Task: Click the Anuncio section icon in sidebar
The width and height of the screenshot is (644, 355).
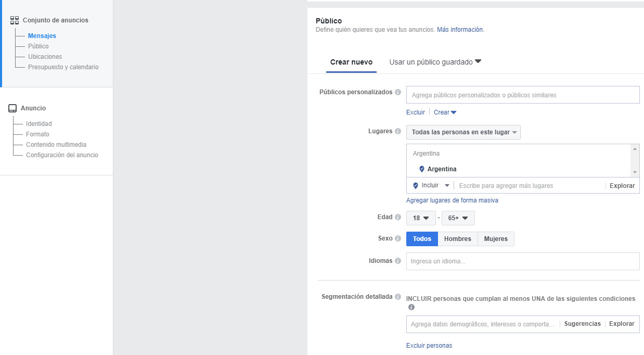Action: [12, 108]
